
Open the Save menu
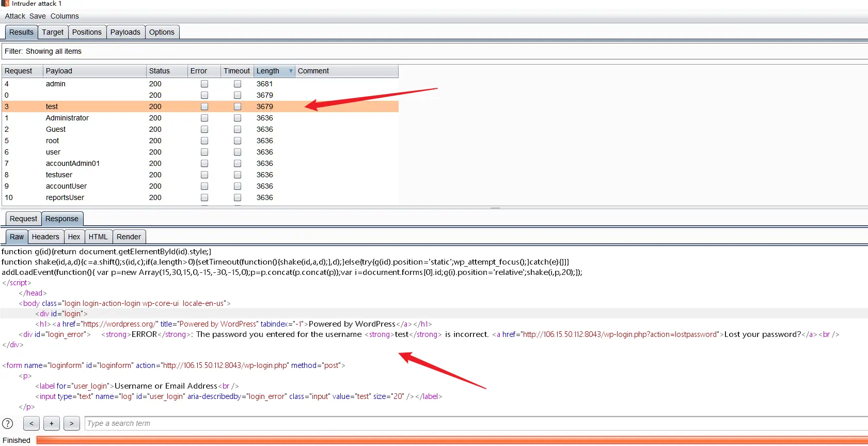38,16
